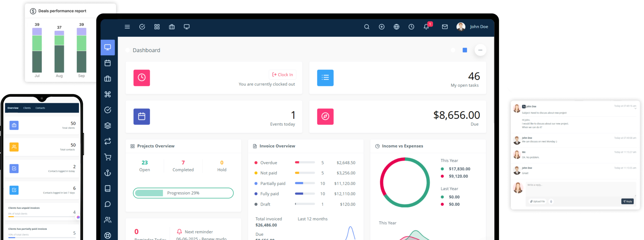Open the John Doe profile menu
The height and width of the screenshot is (240, 644).
[x=472, y=27]
